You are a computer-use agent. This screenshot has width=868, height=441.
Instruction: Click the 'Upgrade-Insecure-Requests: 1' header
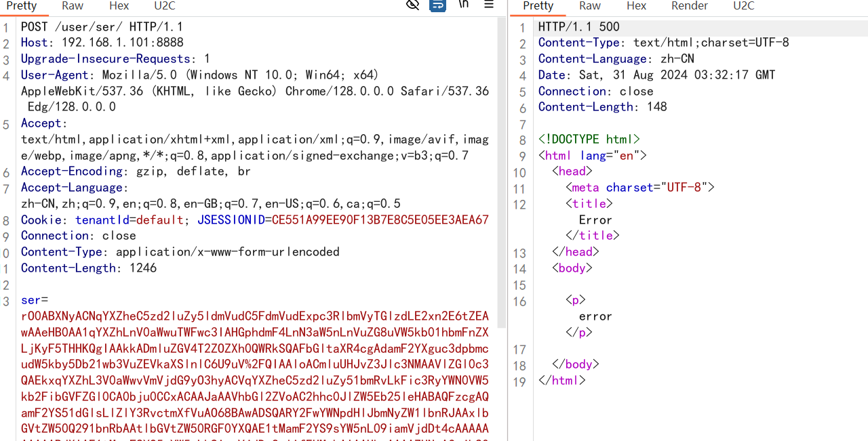[x=115, y=59]
